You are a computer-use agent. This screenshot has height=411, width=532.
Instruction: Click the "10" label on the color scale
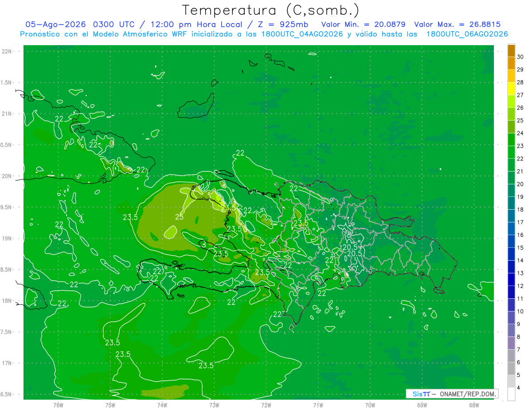pos(520,311)
